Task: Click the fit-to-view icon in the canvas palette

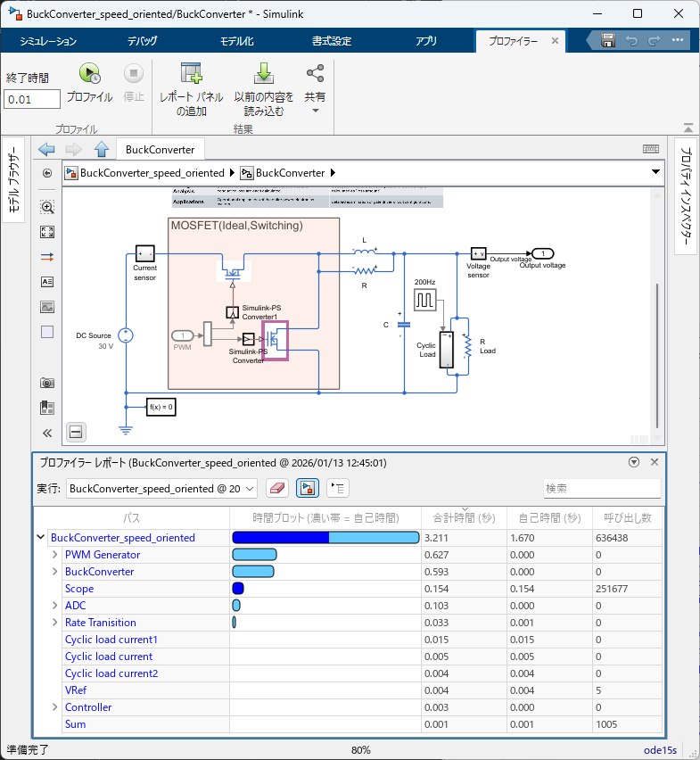Action: pyautogui.click(x=47, y=232)
